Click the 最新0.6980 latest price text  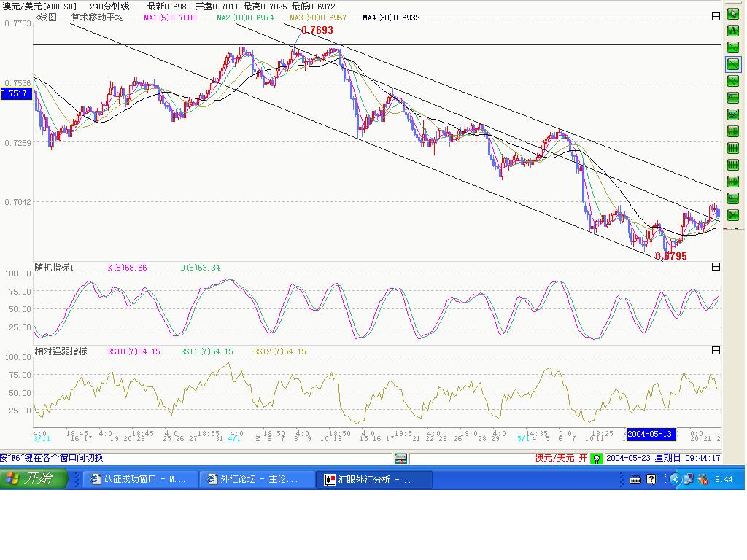pos(169,7)
